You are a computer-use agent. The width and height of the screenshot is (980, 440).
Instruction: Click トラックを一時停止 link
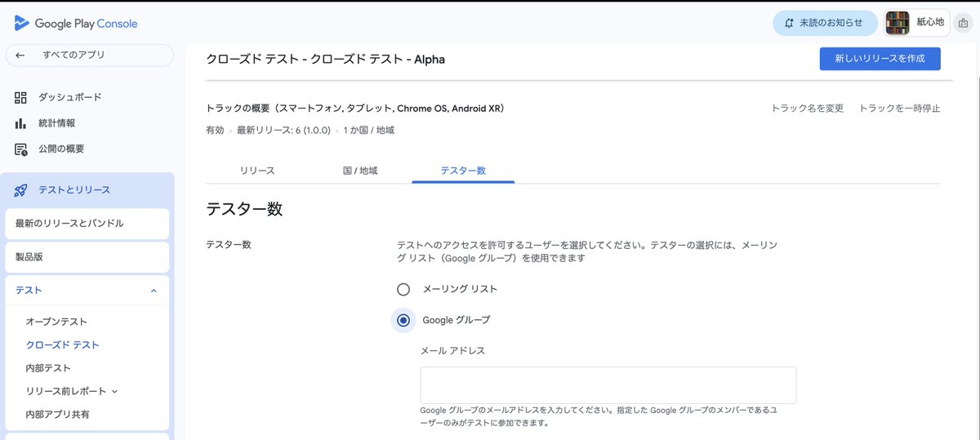[899, 108]
